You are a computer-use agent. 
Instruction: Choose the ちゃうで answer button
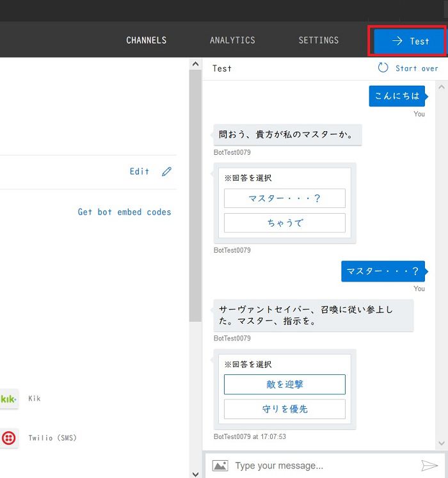tap(284, 223)
